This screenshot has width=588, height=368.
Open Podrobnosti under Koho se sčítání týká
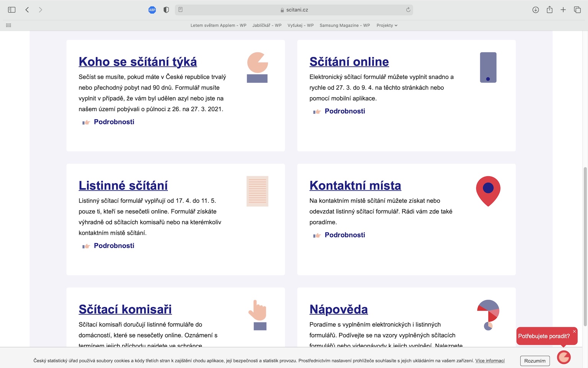tap(114, 122)
